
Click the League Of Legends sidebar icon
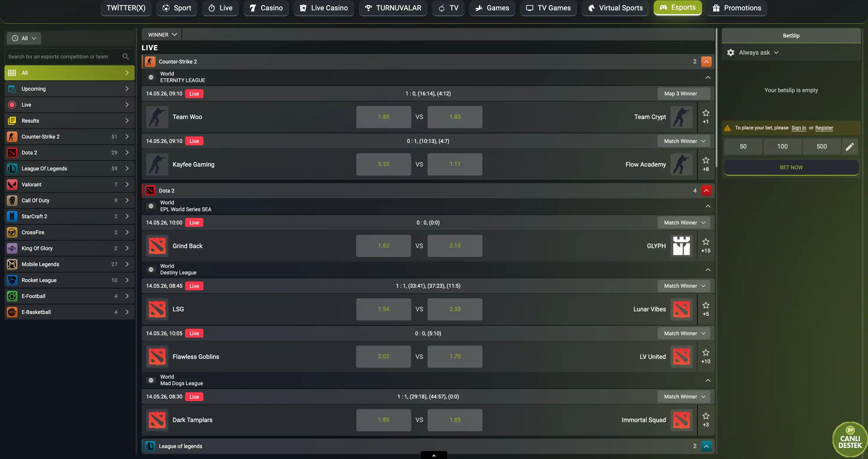[x=12, y=168]
